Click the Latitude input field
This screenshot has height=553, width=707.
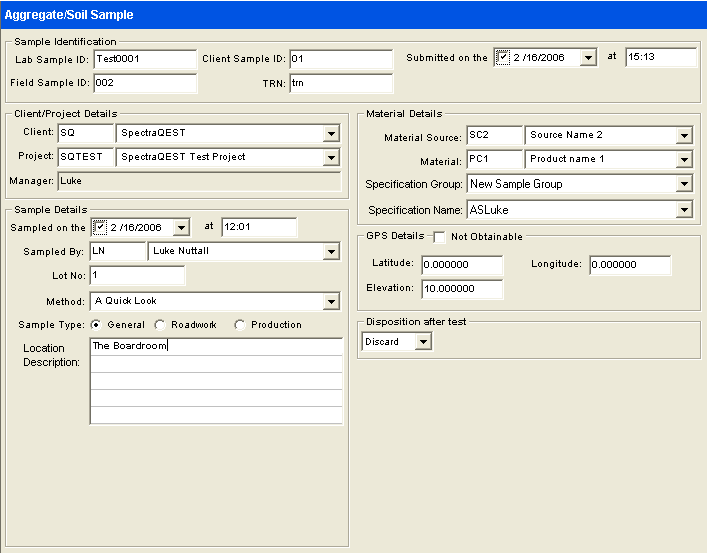click(461, 266)
